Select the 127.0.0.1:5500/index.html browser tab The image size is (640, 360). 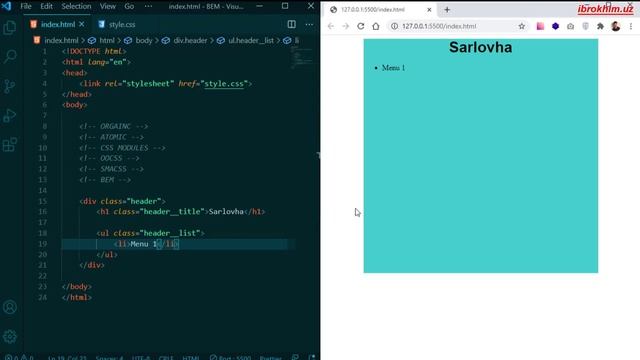[380, 9]
